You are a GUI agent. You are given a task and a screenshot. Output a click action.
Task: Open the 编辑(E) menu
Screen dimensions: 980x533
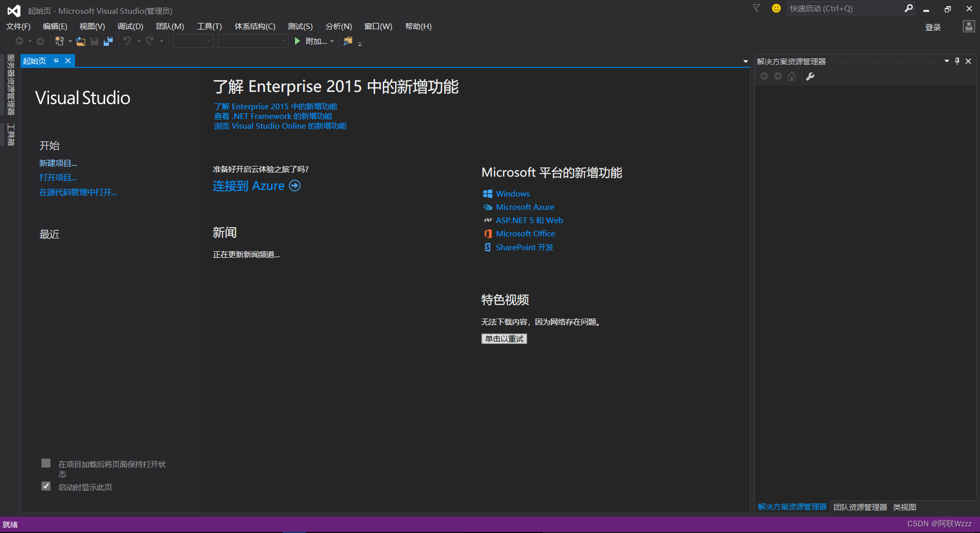pyautogui.click(x=55, y=27)
